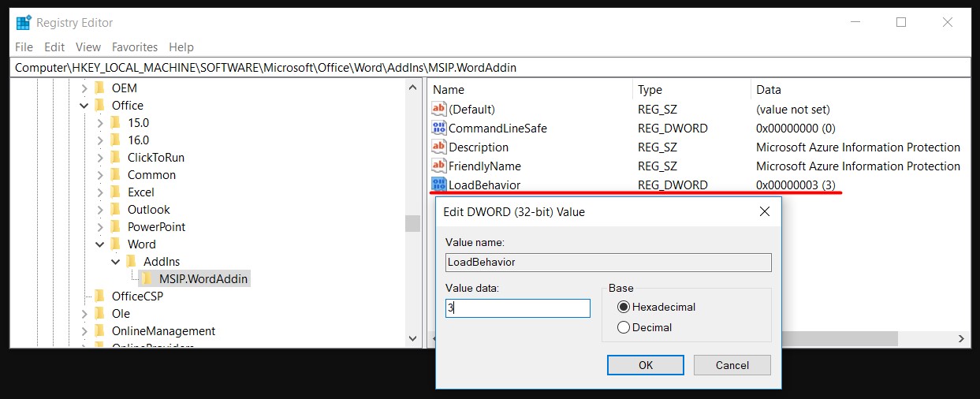Expand the Outlook tree node

click(x=99, y=210)
